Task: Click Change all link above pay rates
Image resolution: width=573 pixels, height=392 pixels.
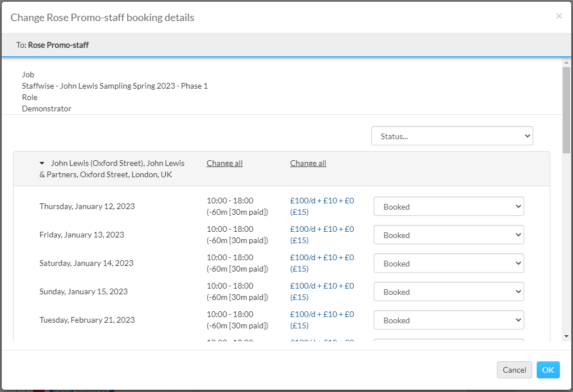Action: [308, 163]
